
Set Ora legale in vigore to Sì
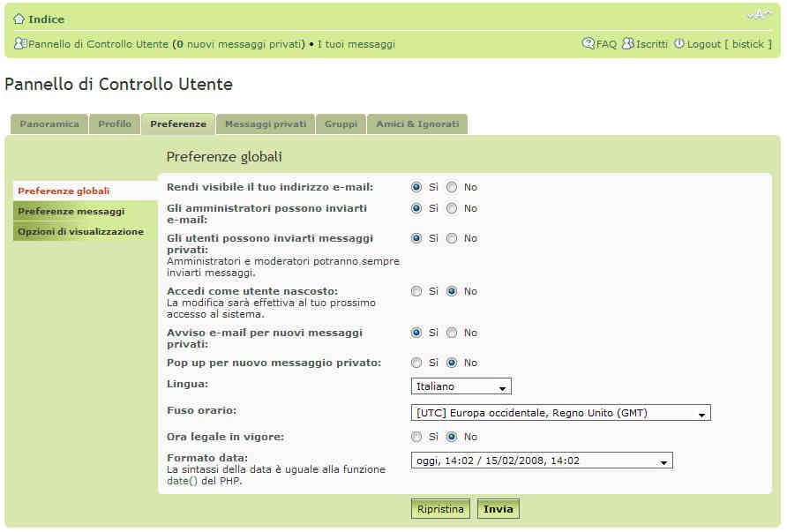click(x=416, y=437)
